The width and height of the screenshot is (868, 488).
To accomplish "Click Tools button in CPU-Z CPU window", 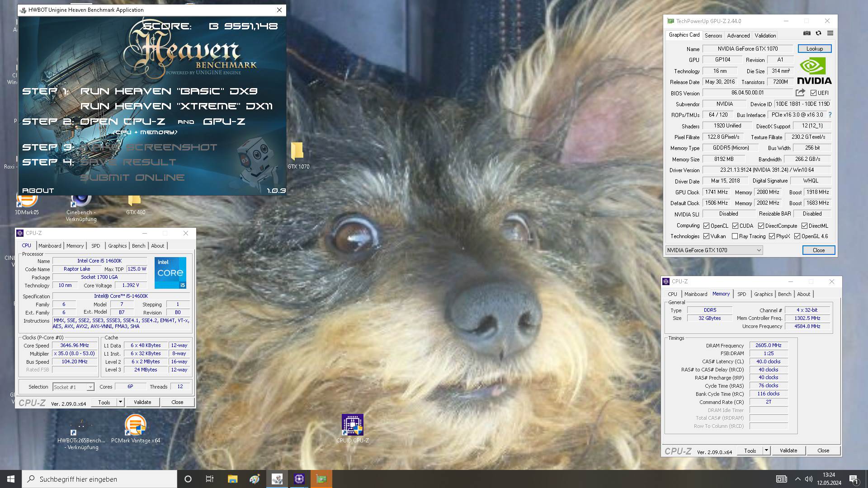I will 104,402.
